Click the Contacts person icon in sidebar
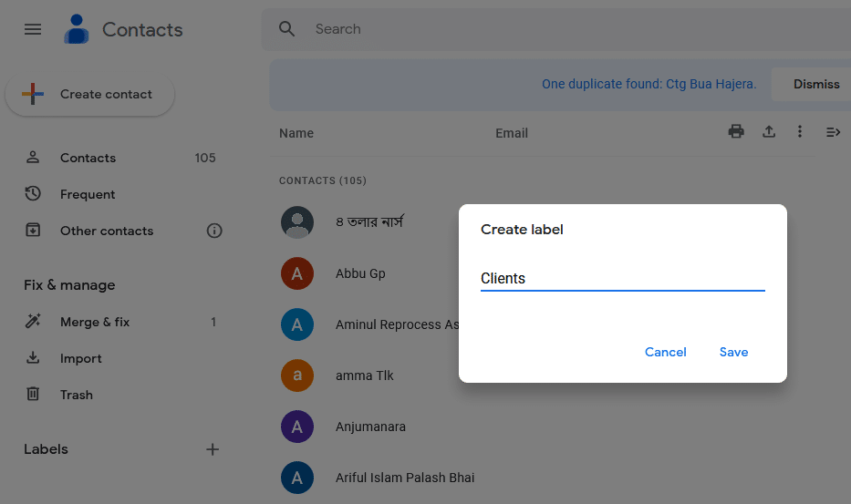This screenshot has width=851, height=504. (33, 158)
